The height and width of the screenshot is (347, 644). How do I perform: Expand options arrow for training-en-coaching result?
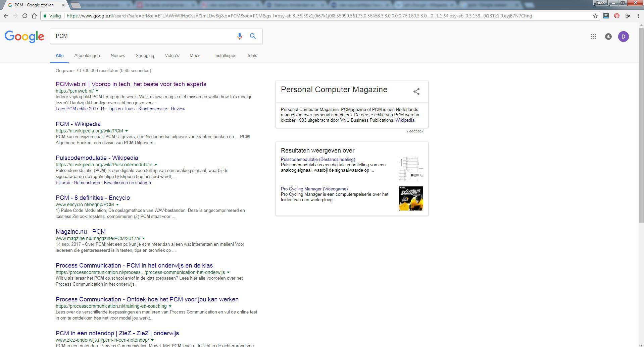click(170, 306)
